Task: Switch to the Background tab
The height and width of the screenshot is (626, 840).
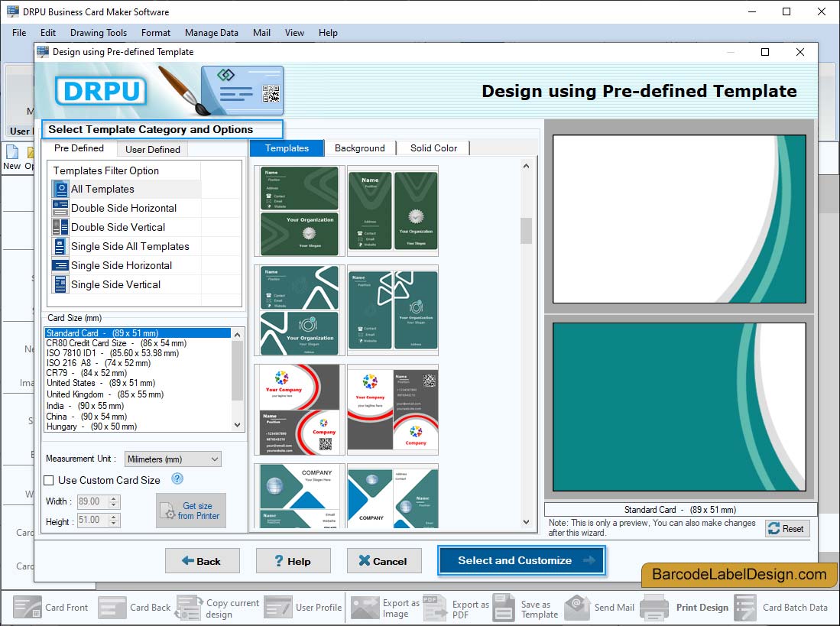Action: pyautogui.click(x=360, y=148)
